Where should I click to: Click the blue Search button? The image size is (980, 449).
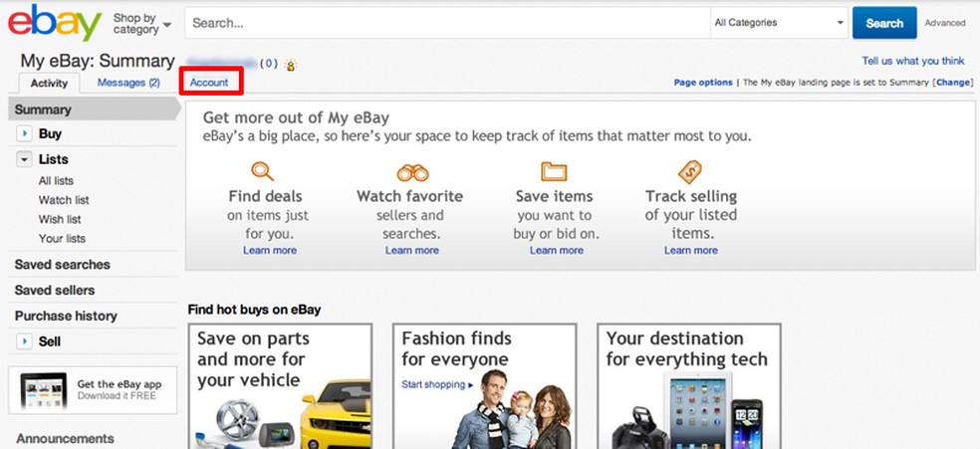[884, 23]
